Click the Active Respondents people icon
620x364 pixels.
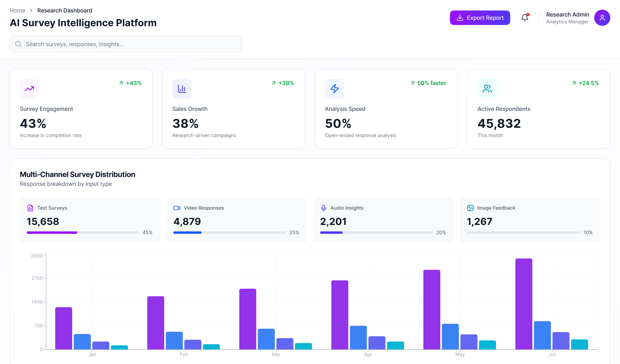(x=487, y=88)
